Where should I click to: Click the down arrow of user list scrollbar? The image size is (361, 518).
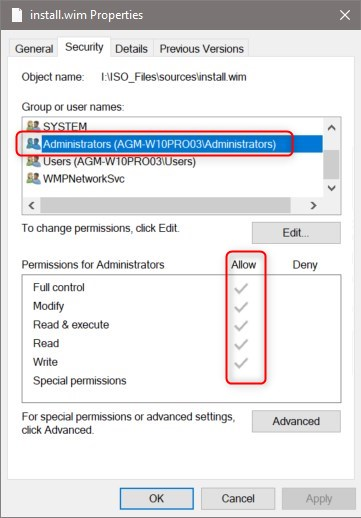[x=331, y=188]
